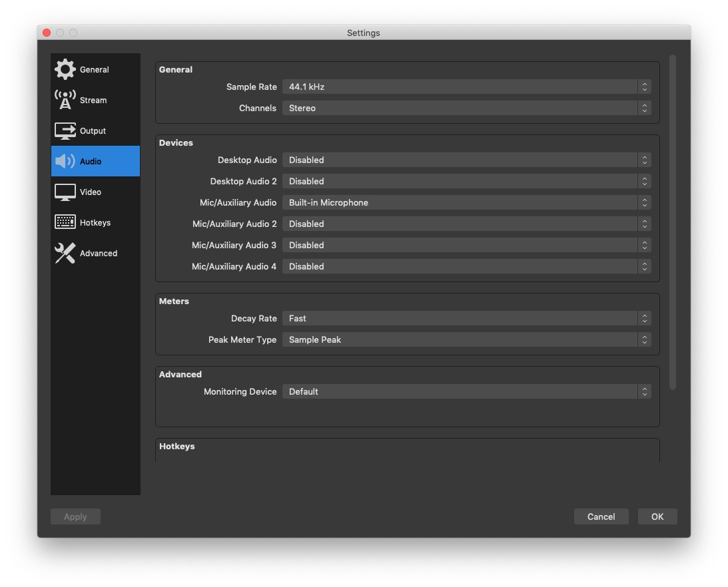Click the Sample Rate stepper arrows
728x587 pixels.
coord(644,87)
